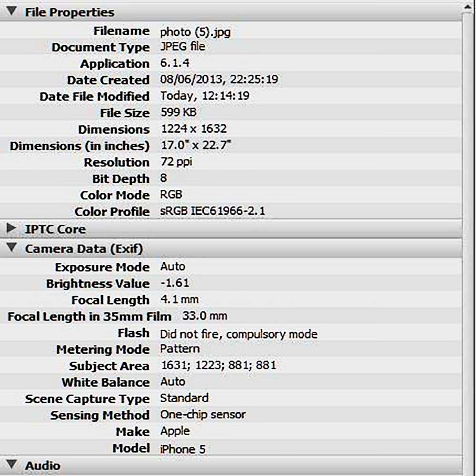476x476 pixels.
Task: Select the Date Created value
Action: click(219, 80)
